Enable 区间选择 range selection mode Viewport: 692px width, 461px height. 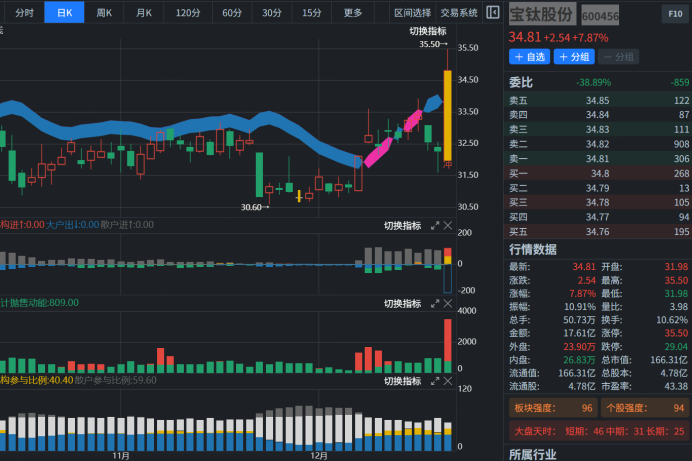tap(412, 13)
